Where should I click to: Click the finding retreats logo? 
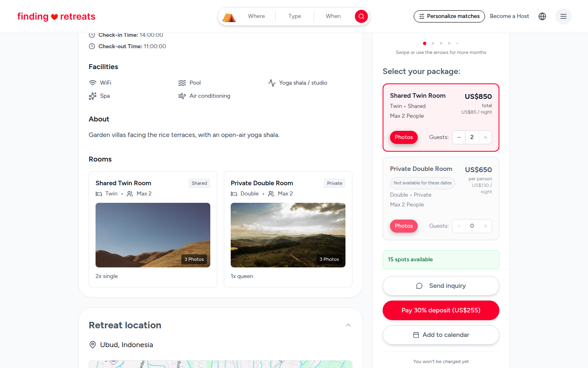[56, 16]
